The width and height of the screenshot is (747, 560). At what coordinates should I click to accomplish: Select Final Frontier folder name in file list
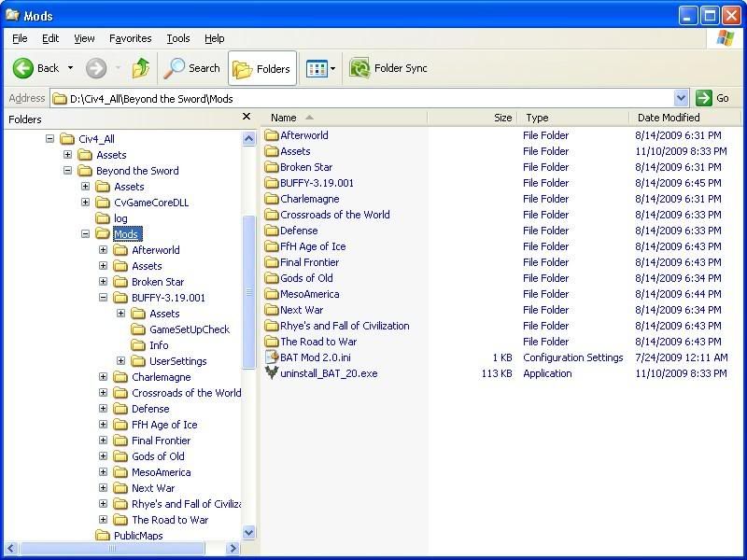pyautogui.click(x=310, y=262)
